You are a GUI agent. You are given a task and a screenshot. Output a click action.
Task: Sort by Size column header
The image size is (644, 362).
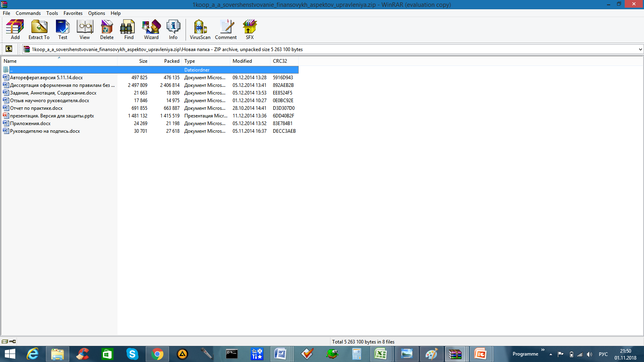(x=134, y=61)
